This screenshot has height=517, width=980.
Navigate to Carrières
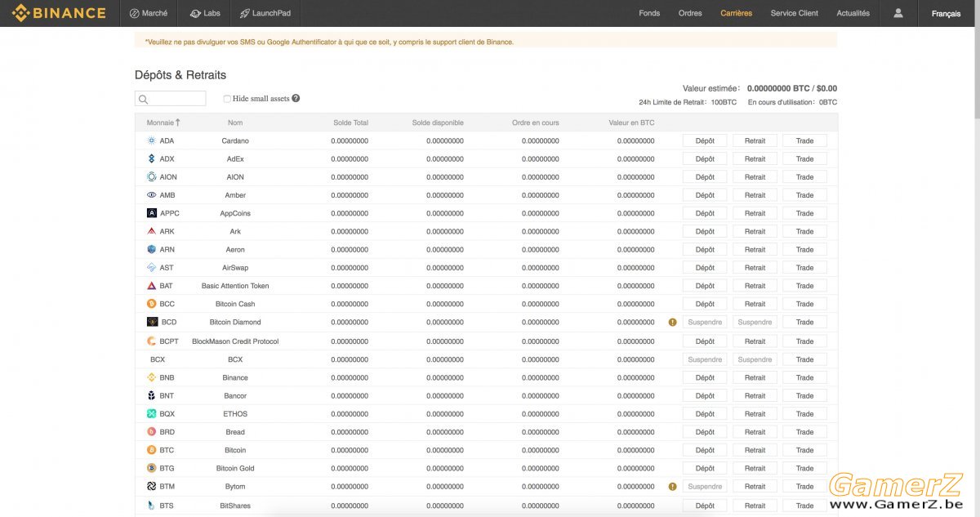pos(737,13)
